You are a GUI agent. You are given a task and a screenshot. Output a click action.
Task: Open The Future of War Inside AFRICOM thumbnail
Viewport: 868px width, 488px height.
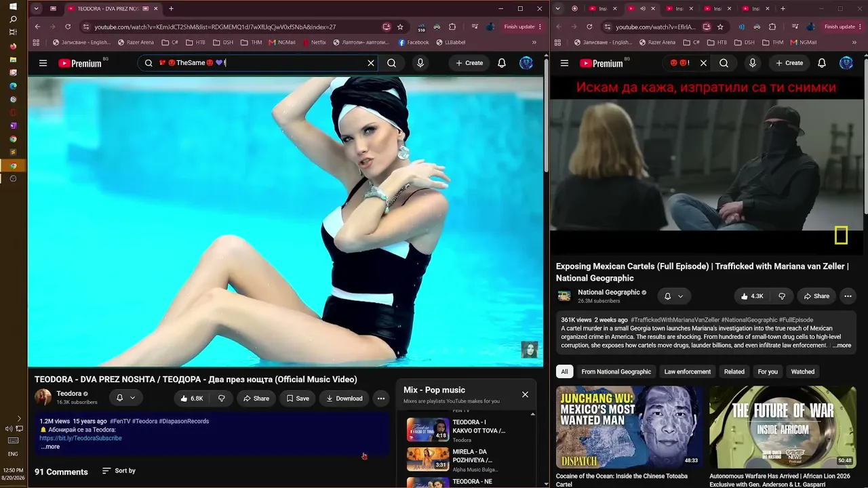[783, 426]
